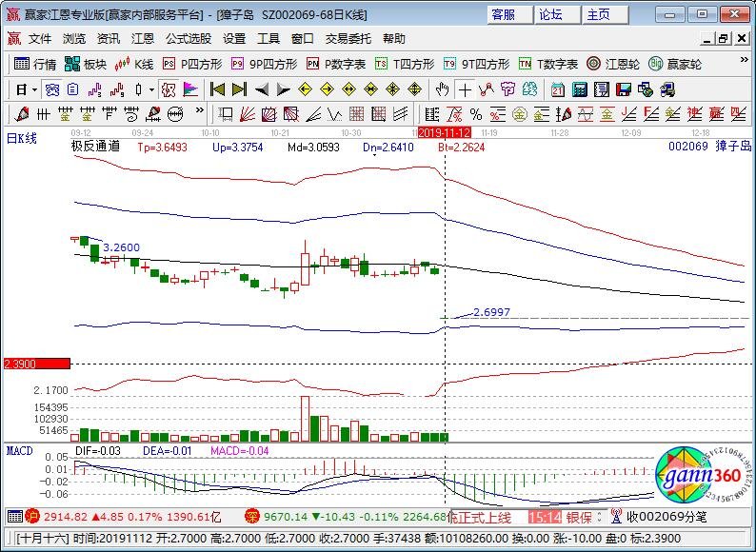Open the 行情 quotes view
The image size is (756, 552).
click(x=34, y=64)
